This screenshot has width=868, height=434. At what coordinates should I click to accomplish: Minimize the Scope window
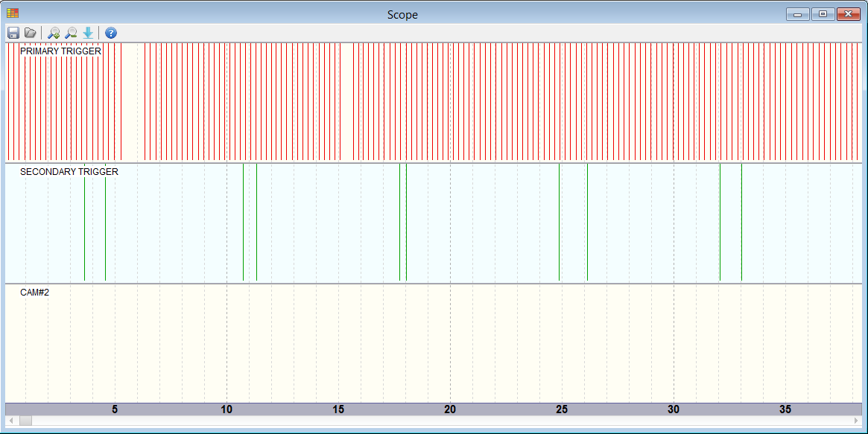pos(797,14)
